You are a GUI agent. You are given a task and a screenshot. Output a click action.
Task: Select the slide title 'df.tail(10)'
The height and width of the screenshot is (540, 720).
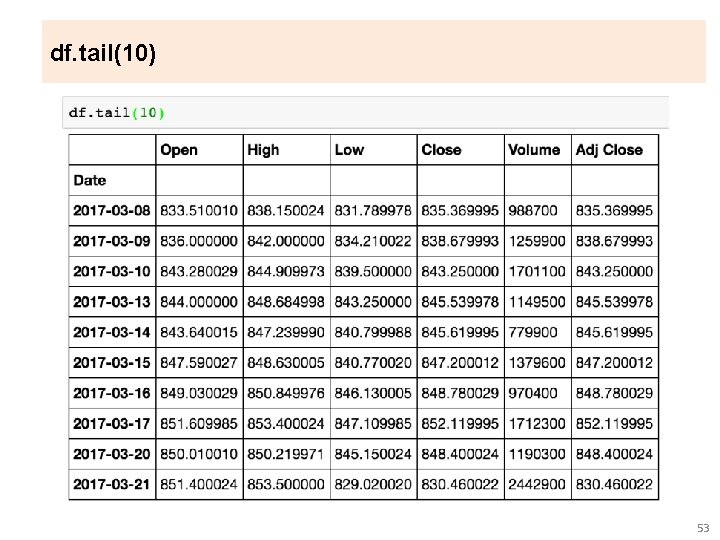click(103, 53)
